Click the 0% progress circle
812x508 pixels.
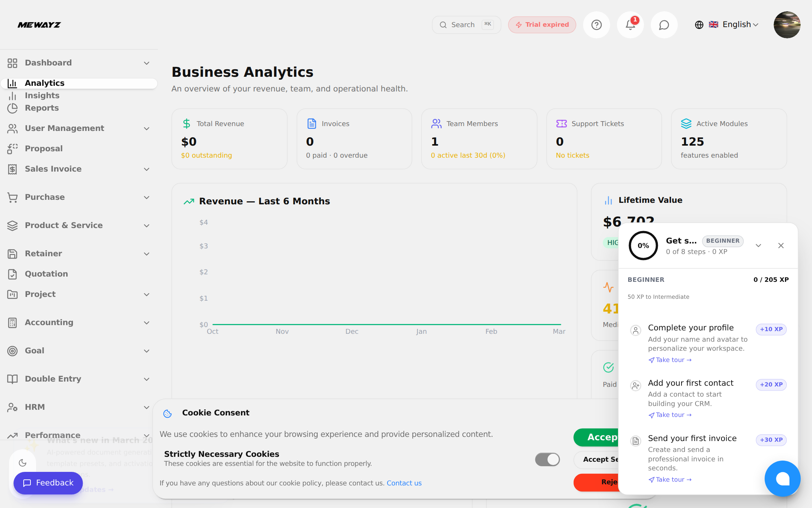(x=643, y=245)
